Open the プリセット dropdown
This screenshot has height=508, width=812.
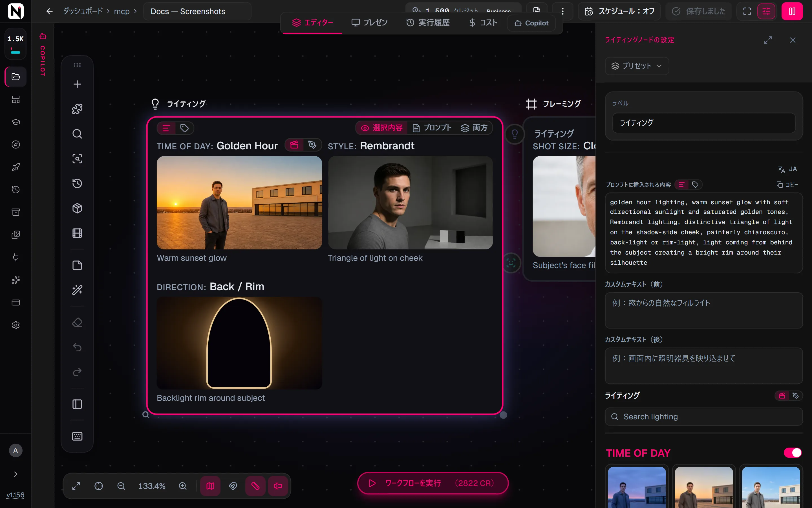click(637, 66)
